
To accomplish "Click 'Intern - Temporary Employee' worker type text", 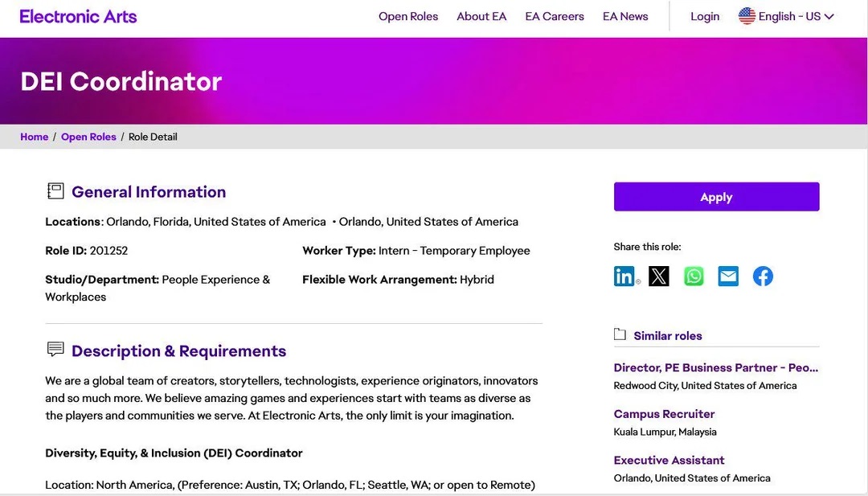I will (x=454, y=251).
